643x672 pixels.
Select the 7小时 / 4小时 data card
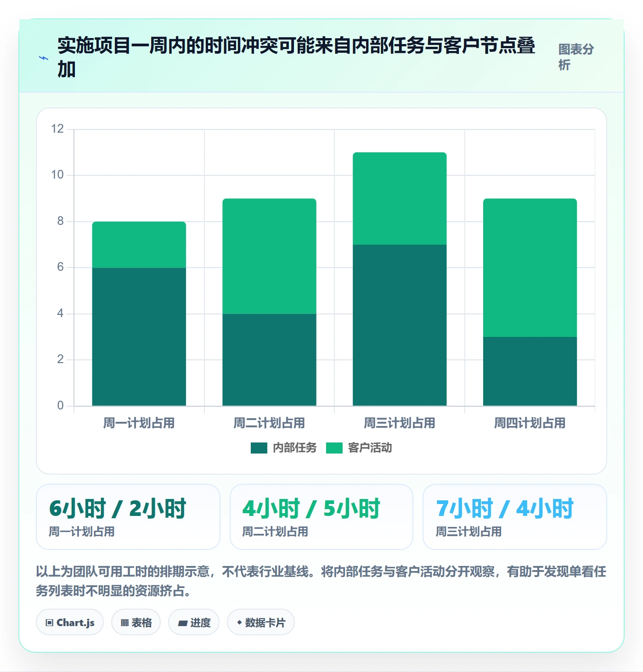click(x=515, y=517)
